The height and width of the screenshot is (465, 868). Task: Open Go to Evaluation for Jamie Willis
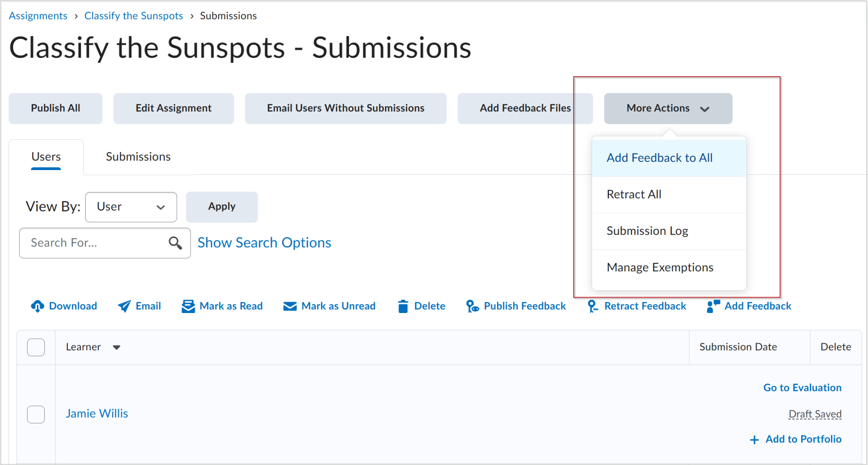coord(802,387)
